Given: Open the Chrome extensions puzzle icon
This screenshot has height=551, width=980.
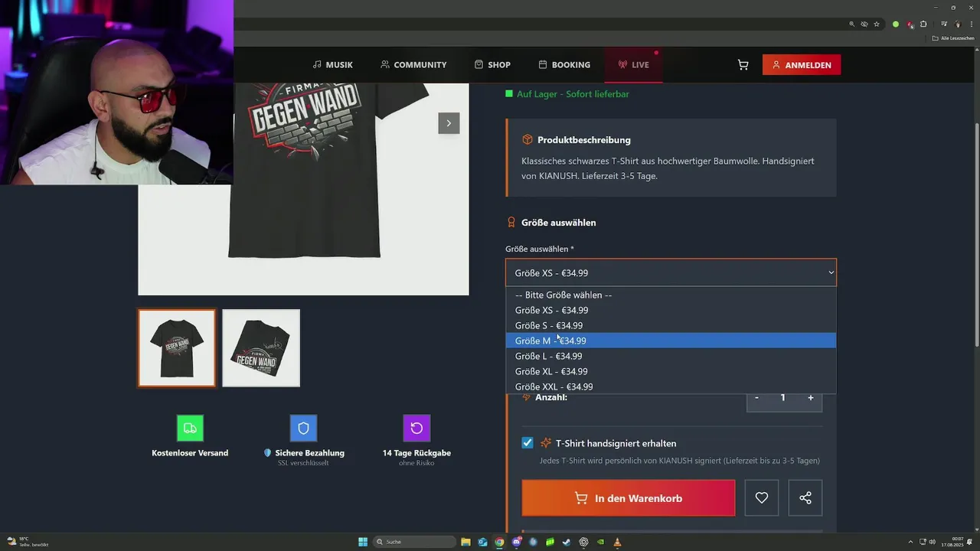Looking at the screenshot, I should pos(923,24).
